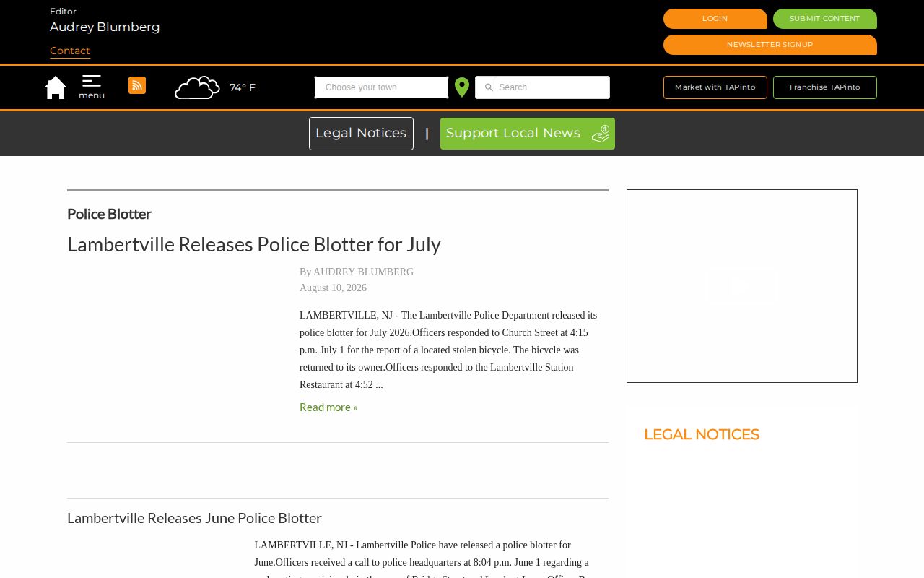
Task: Click the Audrey Blumberg editor name
Action: (x=105, y=27)
